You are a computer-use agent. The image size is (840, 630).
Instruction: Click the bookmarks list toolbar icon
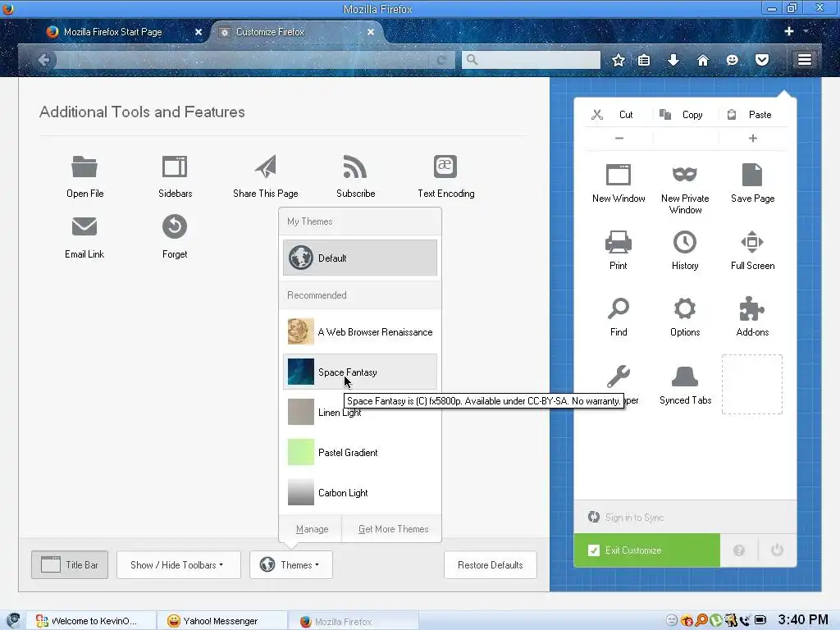[x=644, y=60]
